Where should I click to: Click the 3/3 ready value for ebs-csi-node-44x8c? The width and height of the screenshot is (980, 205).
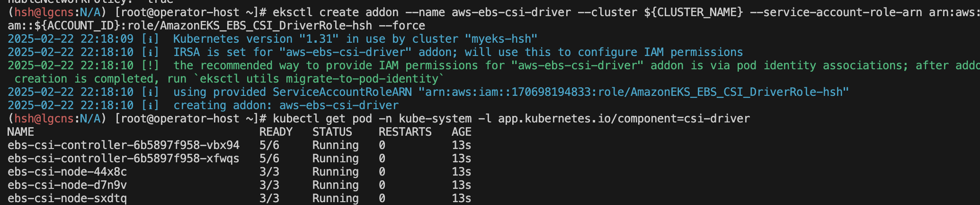tap(269, 172)
